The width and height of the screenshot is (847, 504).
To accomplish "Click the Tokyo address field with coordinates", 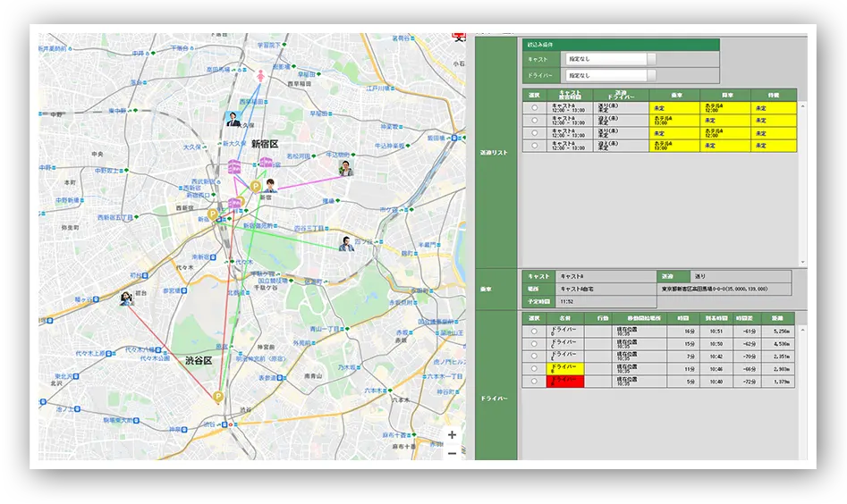I will [725, 290].
